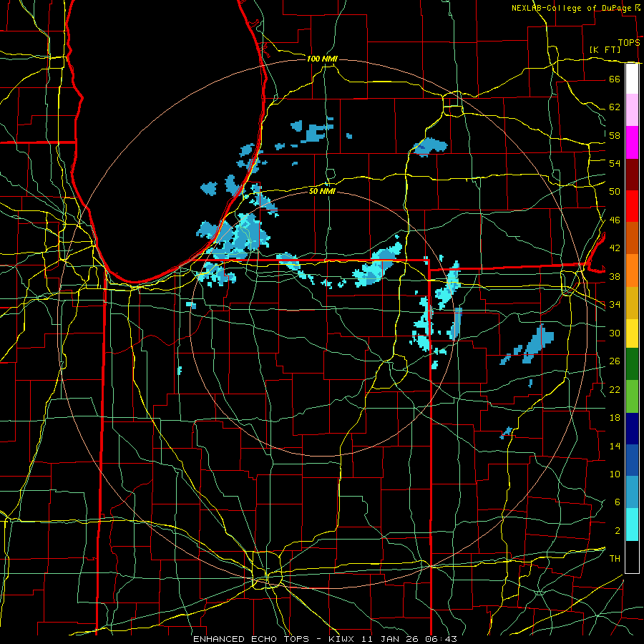The height and width of the screenshot is (644, 644).
Task: Select the dark red legend swatch
Action: pyautogui.click(x=632, y=175)
